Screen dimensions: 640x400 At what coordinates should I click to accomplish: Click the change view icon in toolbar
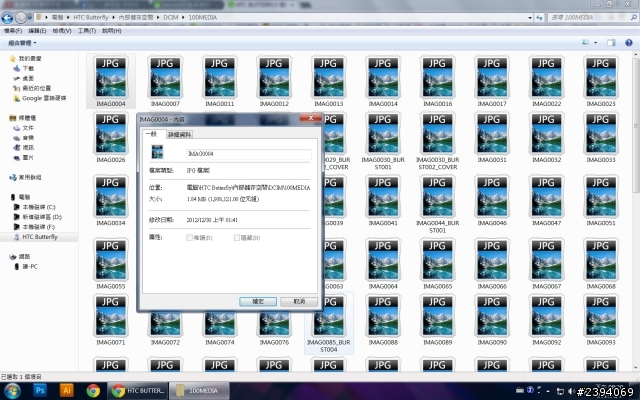tap(585, 42)
